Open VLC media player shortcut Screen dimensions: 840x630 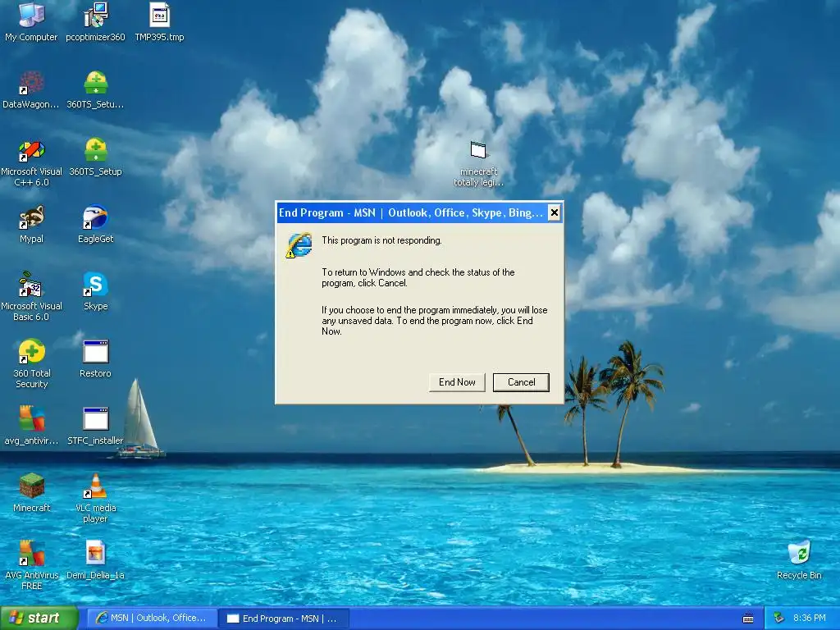pyautogui.click(x=95, y=499)
